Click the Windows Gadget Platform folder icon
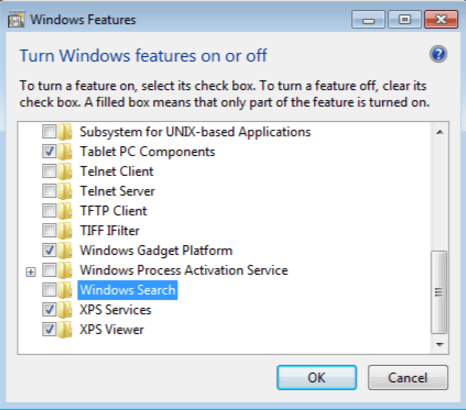Screen dimensions: 466x410 65,250
